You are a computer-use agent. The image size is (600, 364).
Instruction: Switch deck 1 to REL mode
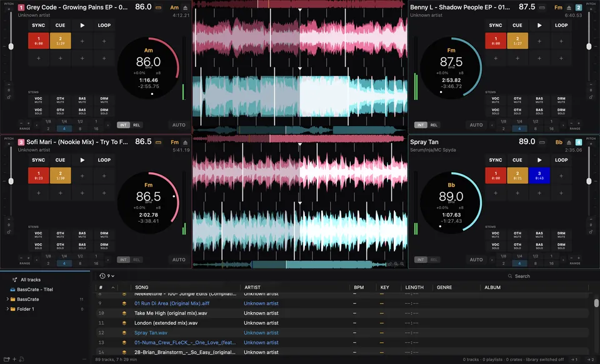137,125
